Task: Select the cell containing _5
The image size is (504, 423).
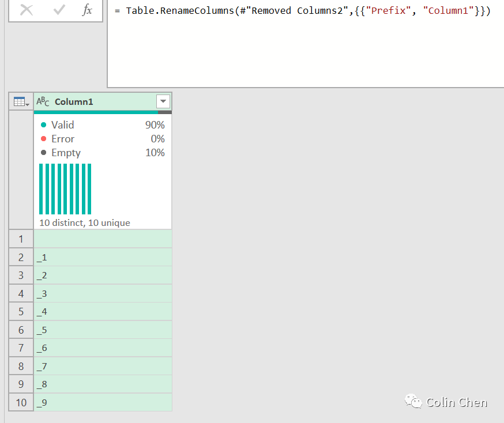Action: pyautogui.click(x=103, y=330)
